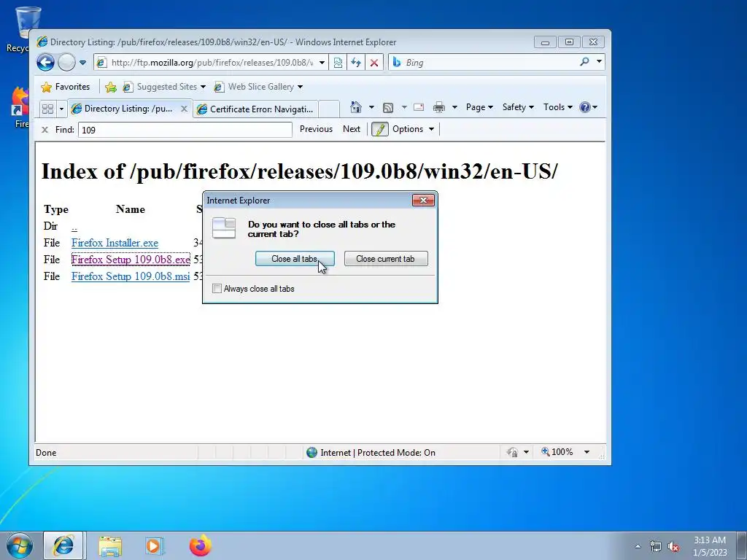This screenshot has height=560, width=747.
Task: Click the muted volume tray icon
Action: 673,546
